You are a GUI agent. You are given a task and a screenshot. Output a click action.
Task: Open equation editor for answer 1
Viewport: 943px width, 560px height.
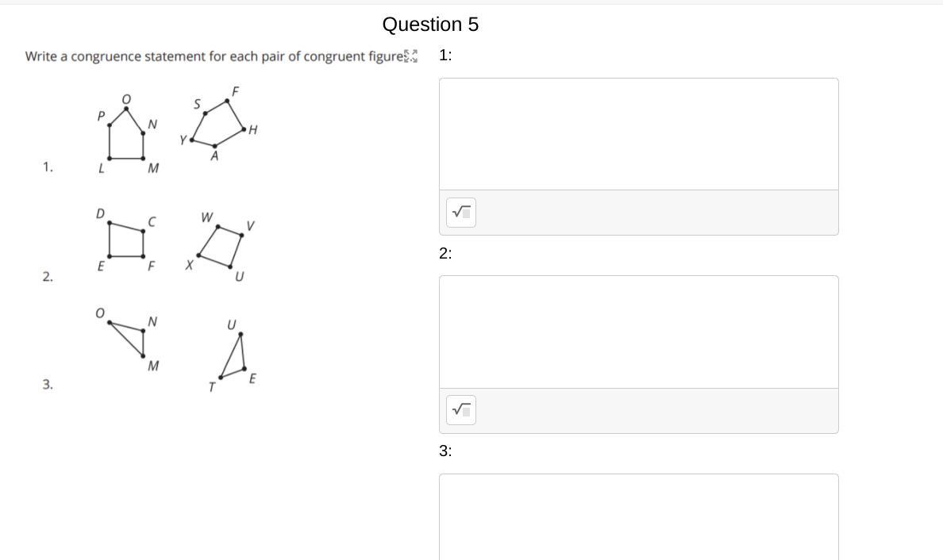coord(461,213)
